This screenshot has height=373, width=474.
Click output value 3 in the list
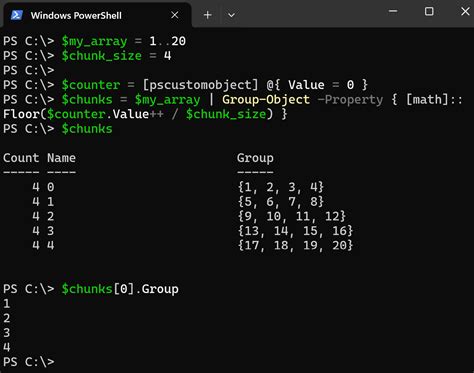coord(7,333)
